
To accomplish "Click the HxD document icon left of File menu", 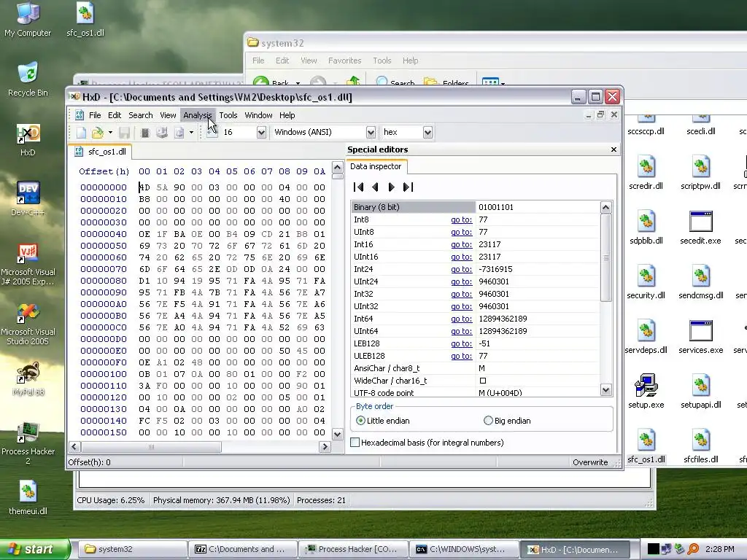I will point(79,115).
